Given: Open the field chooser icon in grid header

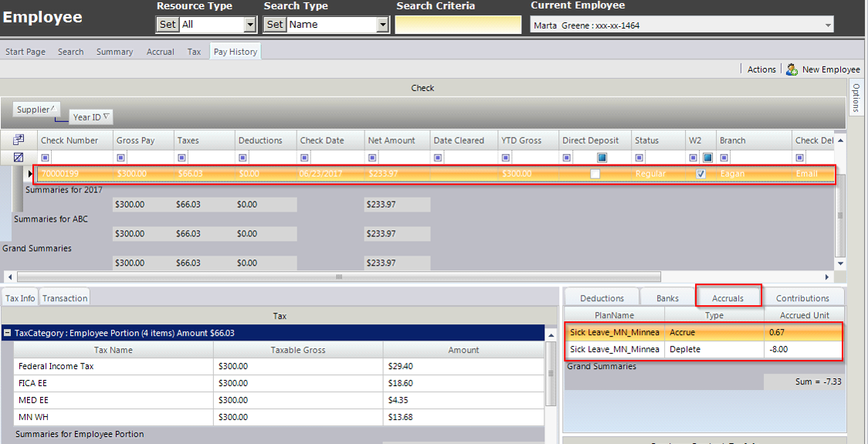Looking at the screenshot, I should 19,140.
